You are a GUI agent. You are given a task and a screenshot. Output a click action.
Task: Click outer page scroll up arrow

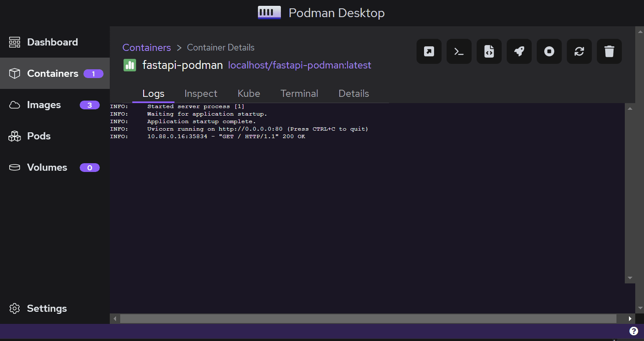(640, 31)
